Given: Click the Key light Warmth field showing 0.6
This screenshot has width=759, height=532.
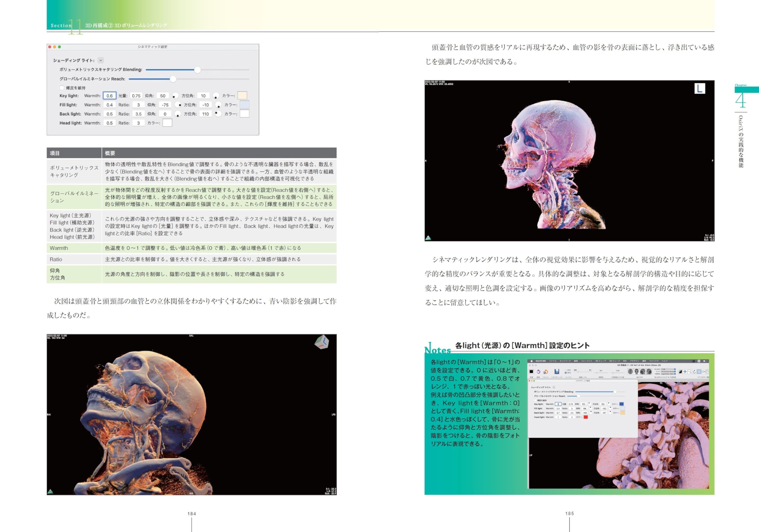Looking at the screenshot, I should 109,96.
